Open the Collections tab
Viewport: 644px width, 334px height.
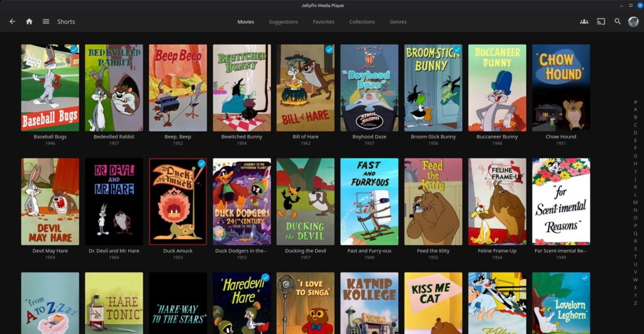click(362, 22)
